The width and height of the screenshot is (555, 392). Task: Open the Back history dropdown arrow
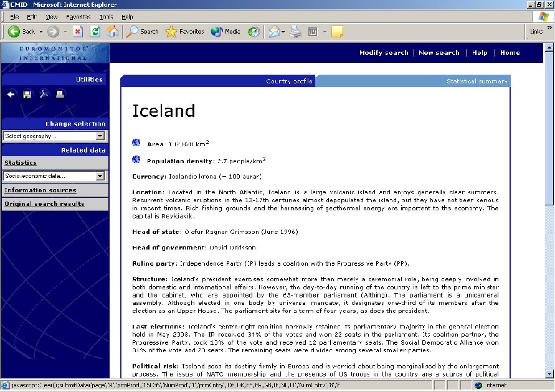click(40, 32)
